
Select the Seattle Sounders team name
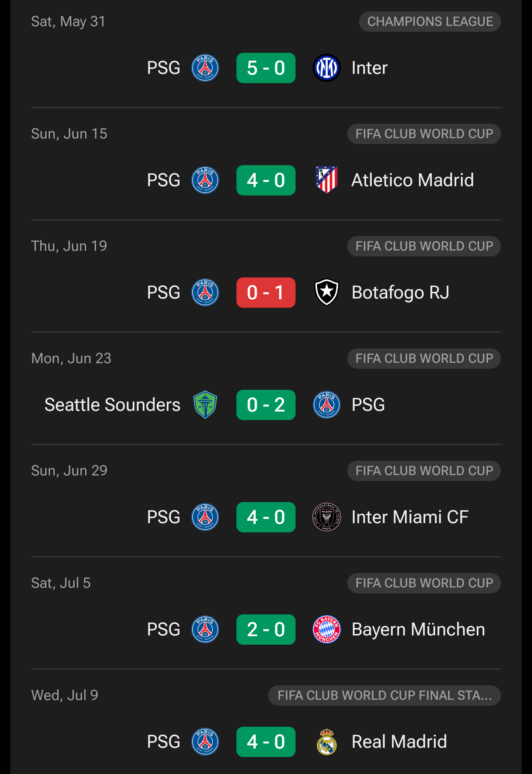pyautogui.click(x=112, y=405)
